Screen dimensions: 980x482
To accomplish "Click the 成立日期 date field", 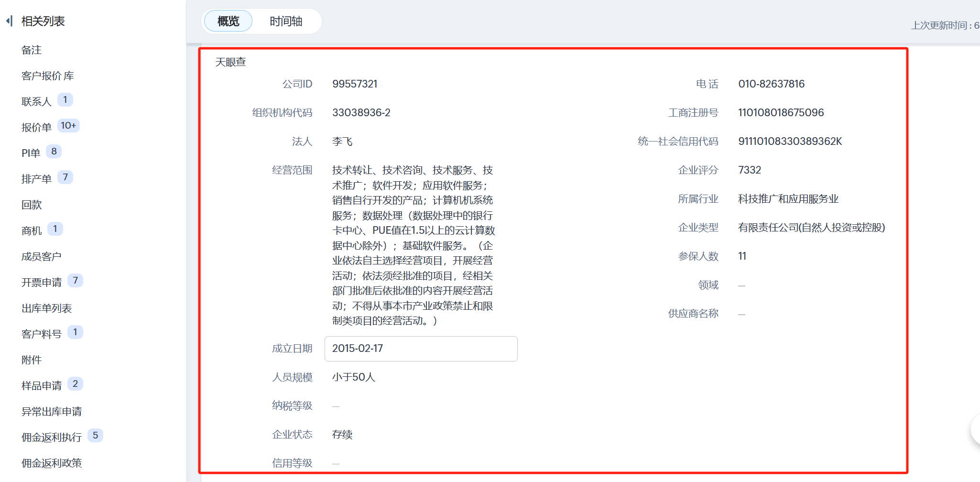I will click(x=421, y=349).
